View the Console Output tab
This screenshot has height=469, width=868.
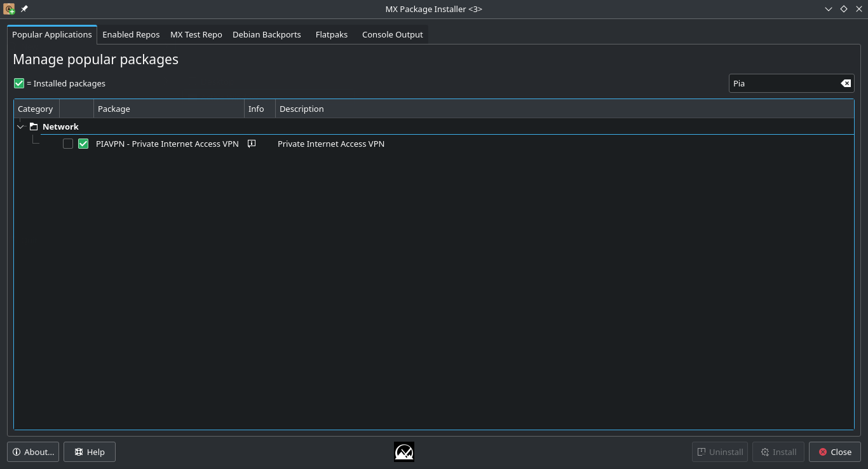coord(392,34)
